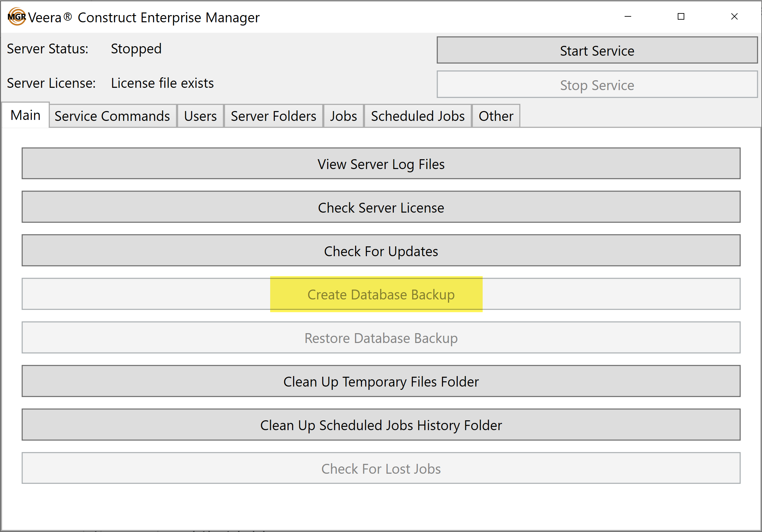Viewport: 762px width, 532px height.
Task: Click the Start Service button
Action: [597, 50]
